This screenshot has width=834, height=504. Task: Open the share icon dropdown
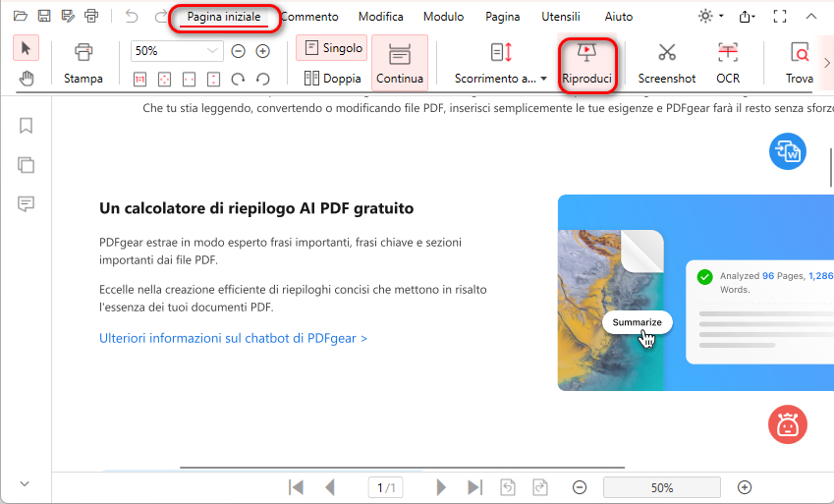tap(748, 17)
